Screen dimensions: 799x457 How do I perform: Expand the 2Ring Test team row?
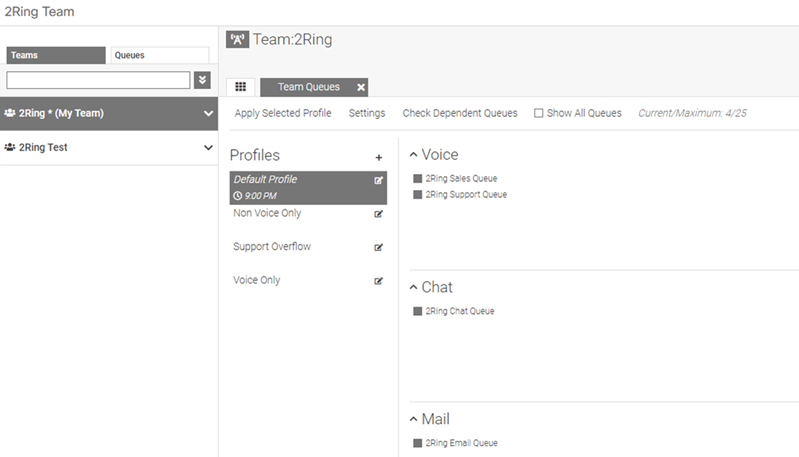click(208, 148)
